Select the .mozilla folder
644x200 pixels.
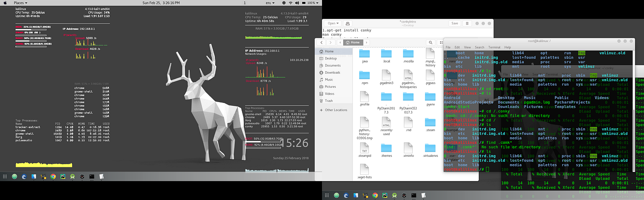tap(408, 56)
